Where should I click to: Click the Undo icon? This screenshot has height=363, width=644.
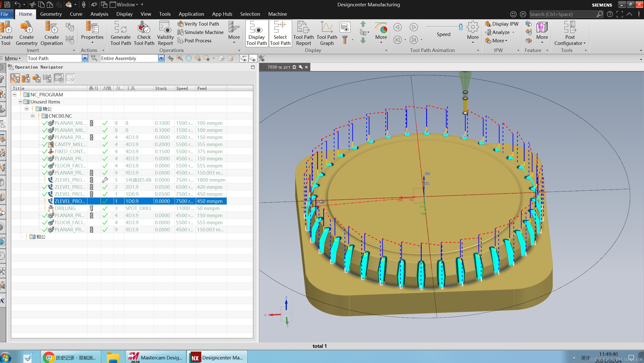coord(17,4)
